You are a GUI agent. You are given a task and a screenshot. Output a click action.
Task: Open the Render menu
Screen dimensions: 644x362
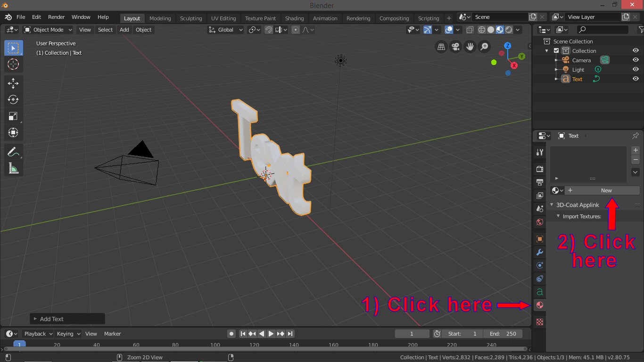pyautogui.click(x=56, y=17)
